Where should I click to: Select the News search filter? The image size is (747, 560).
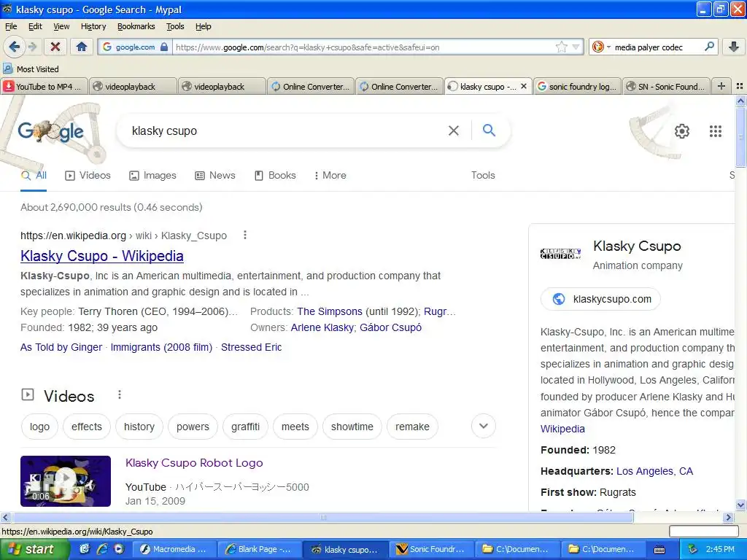[x=215, y=175]
